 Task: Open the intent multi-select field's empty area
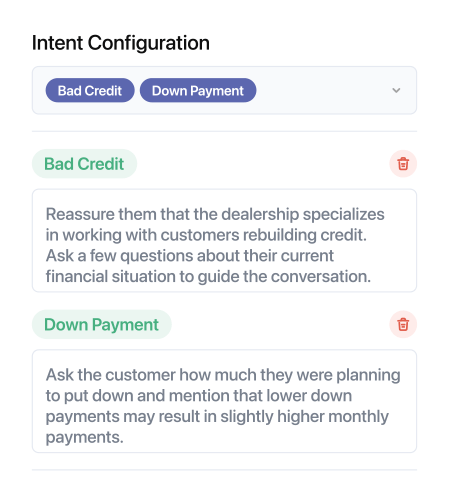pyautogui.click(x=322, y=90)
